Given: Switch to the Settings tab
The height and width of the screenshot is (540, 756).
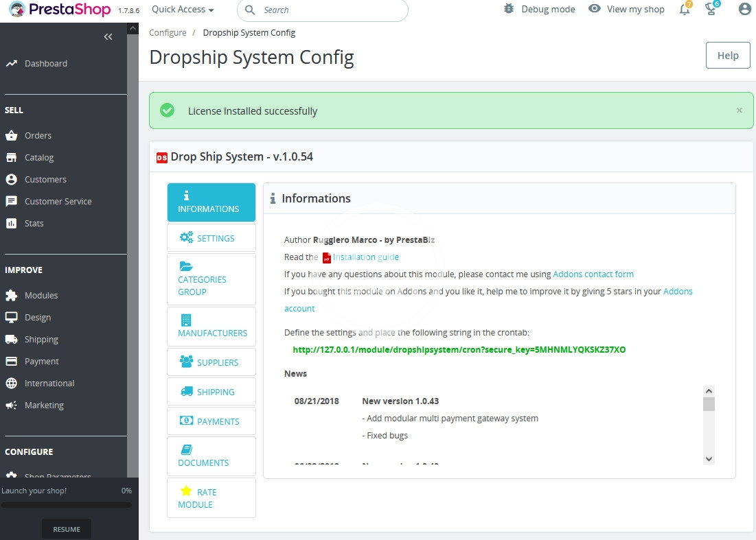Looking at the screenshot, I should coord(211,238).
